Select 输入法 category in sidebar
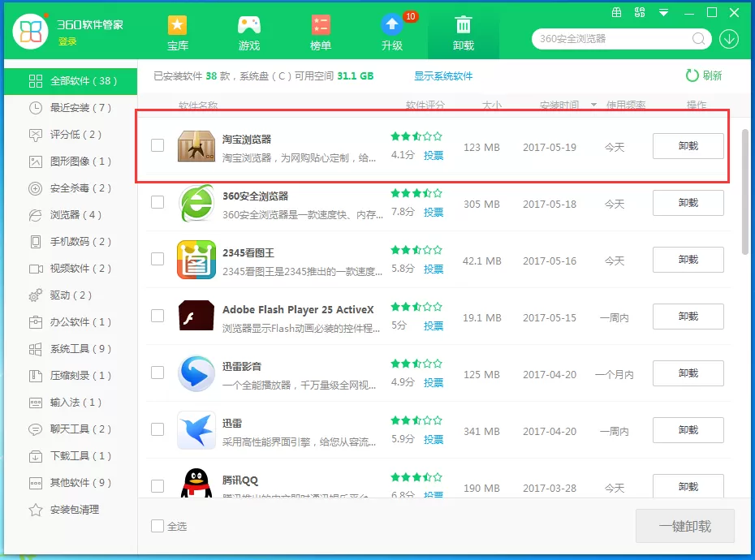Image resolution: width=755 pixels, height=560 pixels. (71, 403)
